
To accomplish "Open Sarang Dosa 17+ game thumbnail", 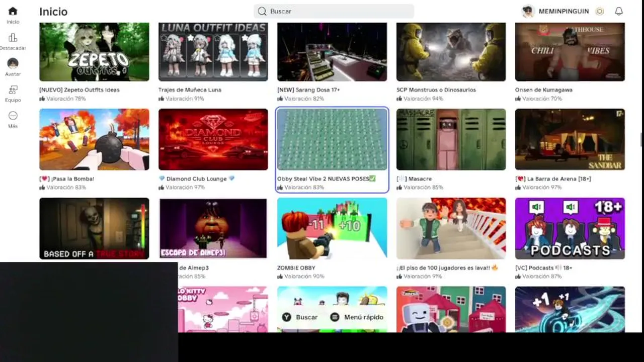I will [332, 52].
